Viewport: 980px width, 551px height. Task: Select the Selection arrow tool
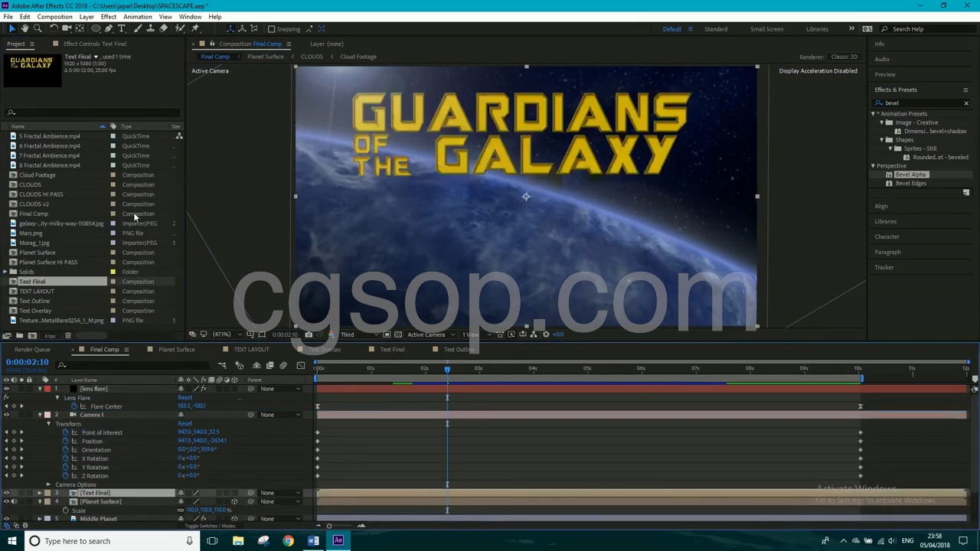pos(12,29)
